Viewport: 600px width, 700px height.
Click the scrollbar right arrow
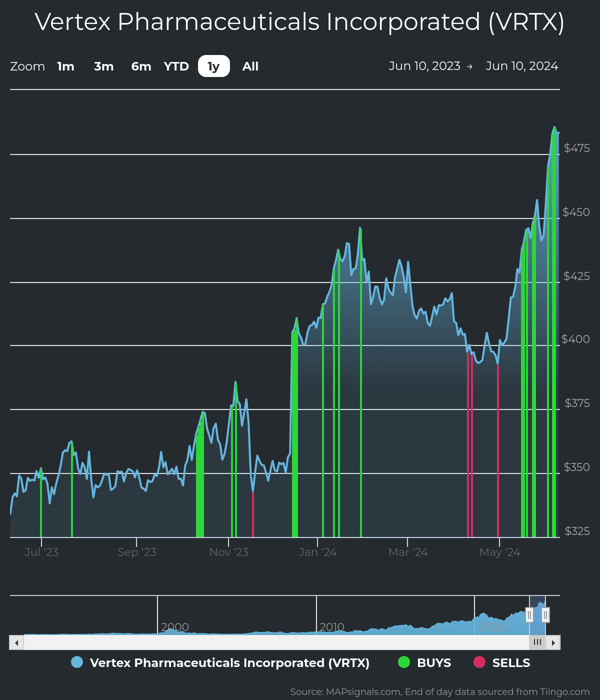coord(554,642)
